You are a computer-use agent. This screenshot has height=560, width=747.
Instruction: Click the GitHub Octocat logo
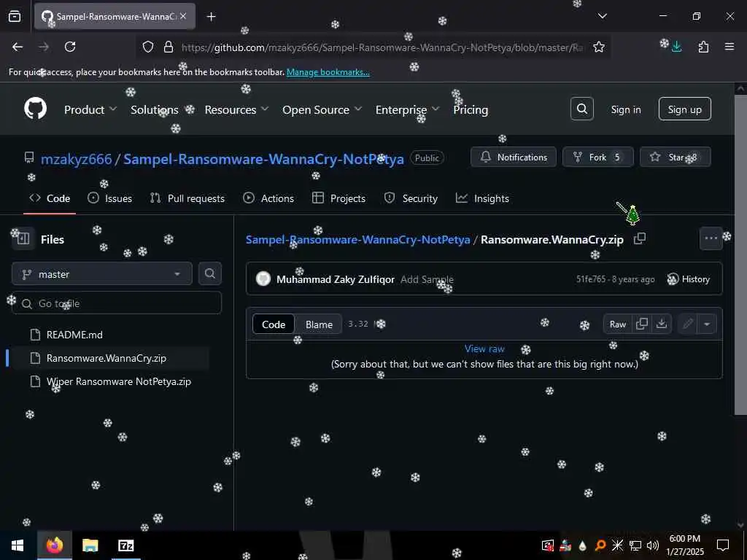click(x=35, y=109)
